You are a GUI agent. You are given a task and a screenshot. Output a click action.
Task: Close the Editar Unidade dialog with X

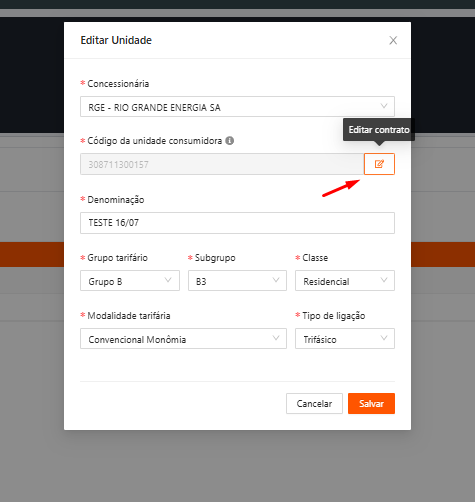coord(393,40)
